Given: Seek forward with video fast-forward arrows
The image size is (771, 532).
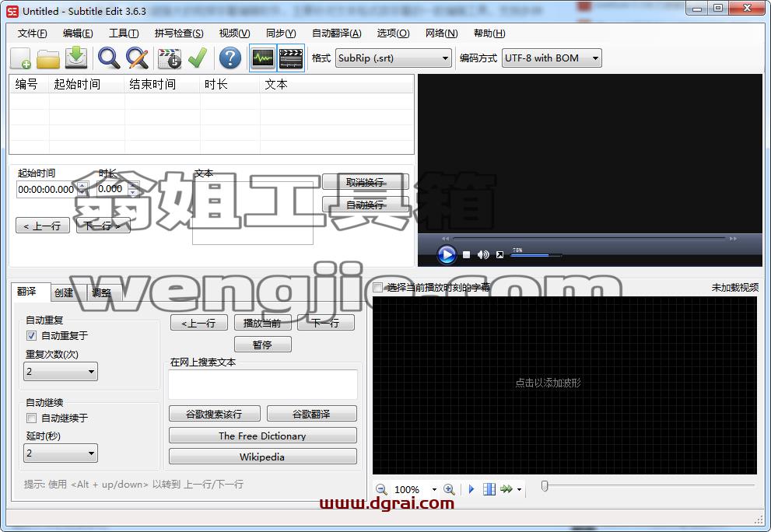Looking at the screenshot, I should click(x=733, y=239).
